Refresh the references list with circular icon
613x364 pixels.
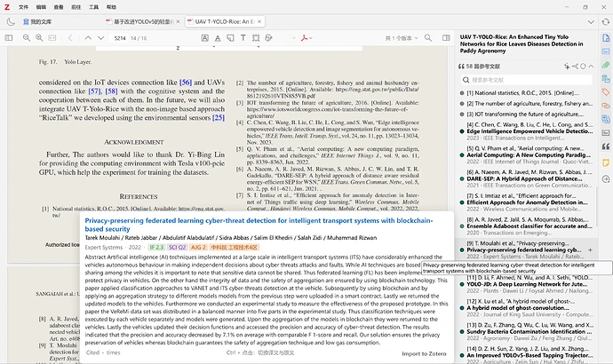[x=583, y=67]
